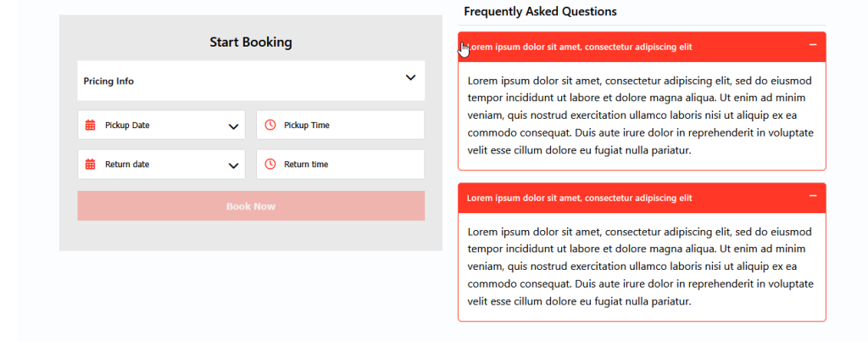Expand the Pricing Info dropdown arrow
Viewport: 868px width, 342px height.
click(410, 78)
